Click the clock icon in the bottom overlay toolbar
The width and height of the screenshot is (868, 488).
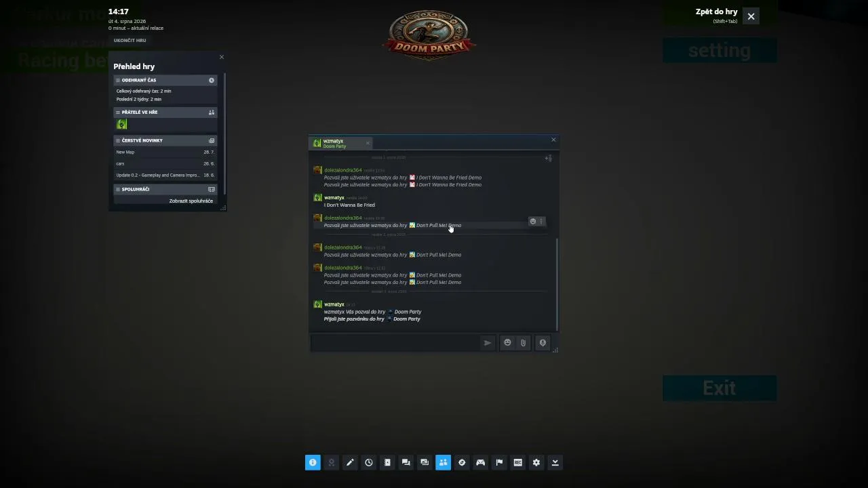coord(368,462)
